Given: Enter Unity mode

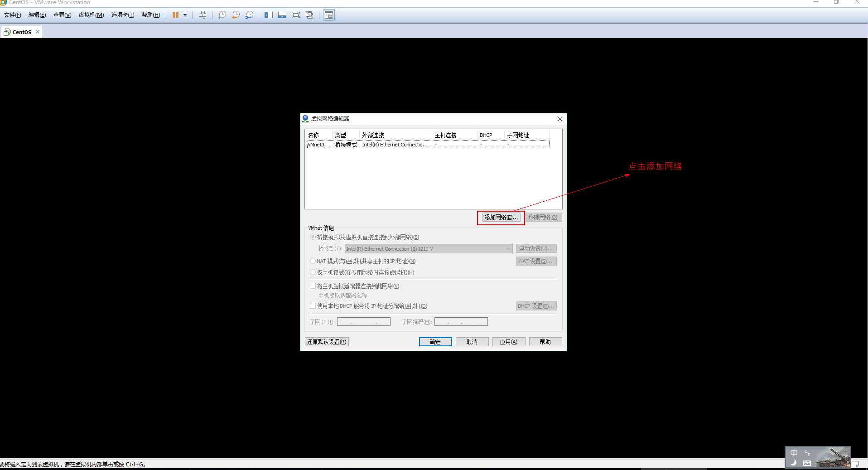Looking at the screenshot, I should point(309,15).
